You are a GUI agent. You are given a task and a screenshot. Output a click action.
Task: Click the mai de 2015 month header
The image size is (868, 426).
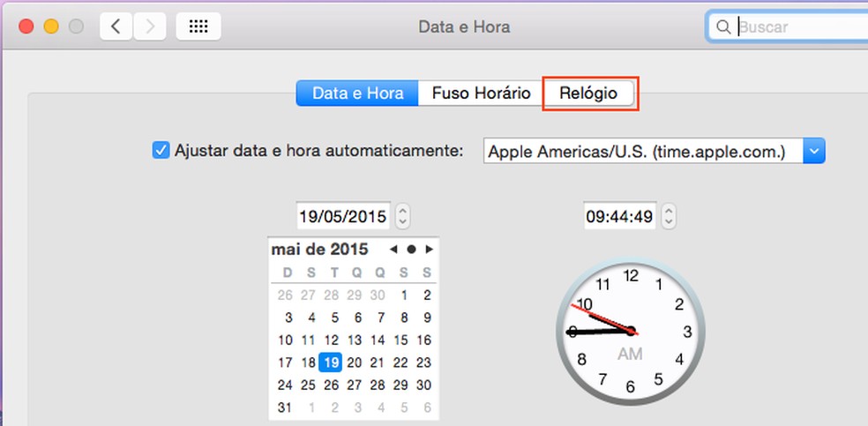[x=319, y=250]
